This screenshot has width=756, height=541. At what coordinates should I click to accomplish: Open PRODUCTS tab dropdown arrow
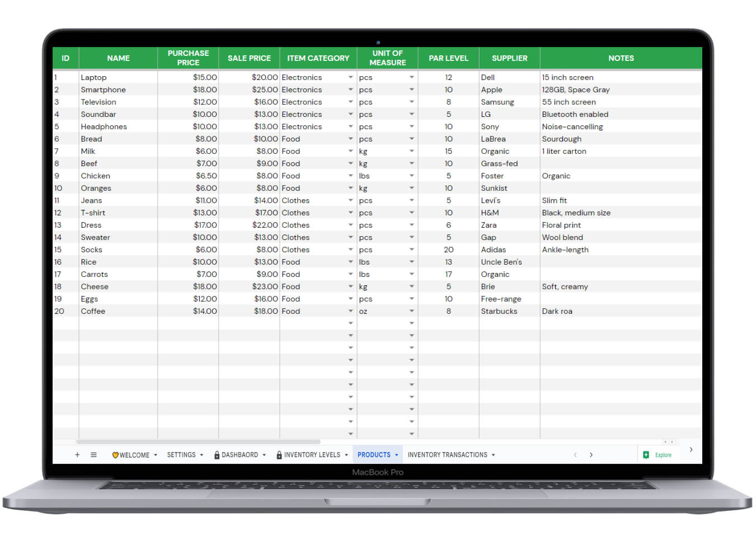point(396,455)
